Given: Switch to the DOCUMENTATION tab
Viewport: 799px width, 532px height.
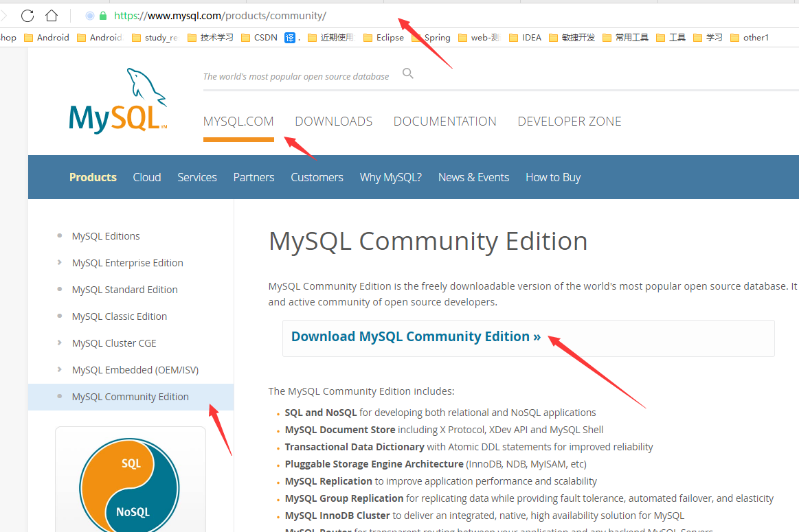Looking at the screenshot, I should tap(445, 122).
